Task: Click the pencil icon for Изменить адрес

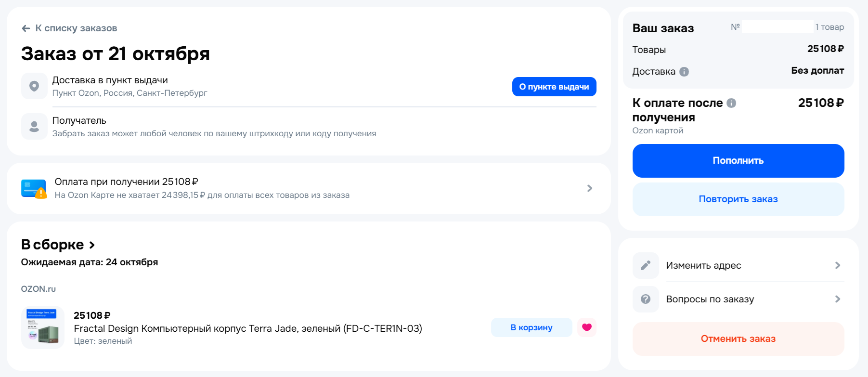Action: [x=646, y=265]
